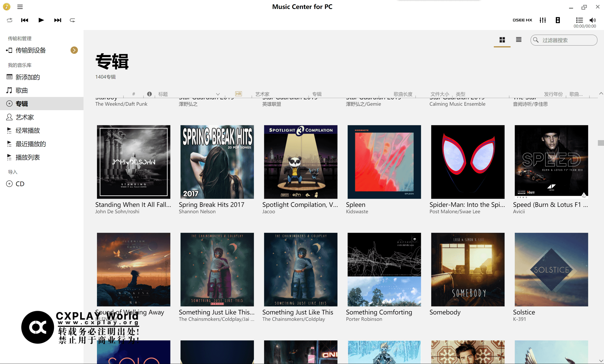Sort by 标题 title column header
604x364 pixels.
(x=163, y=94)
